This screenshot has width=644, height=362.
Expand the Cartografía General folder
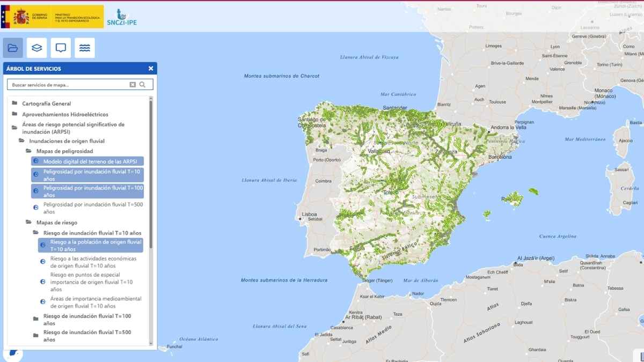click(46, 104)
